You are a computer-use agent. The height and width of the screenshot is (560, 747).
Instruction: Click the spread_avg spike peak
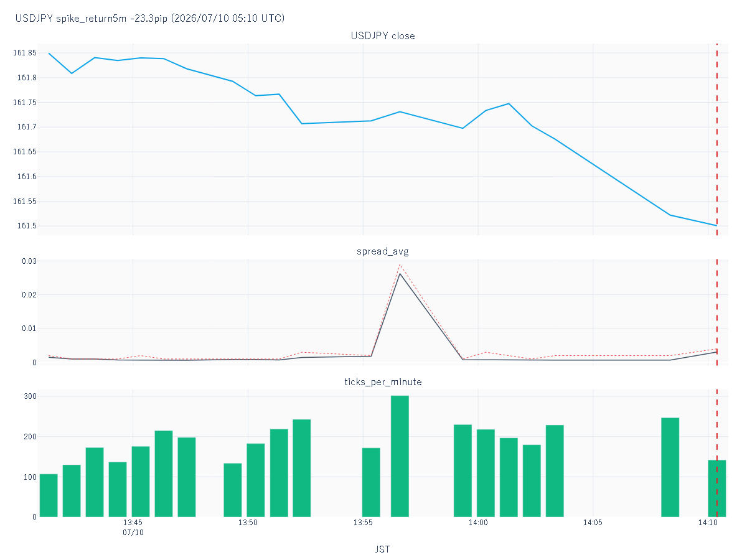tap(400, 273)
